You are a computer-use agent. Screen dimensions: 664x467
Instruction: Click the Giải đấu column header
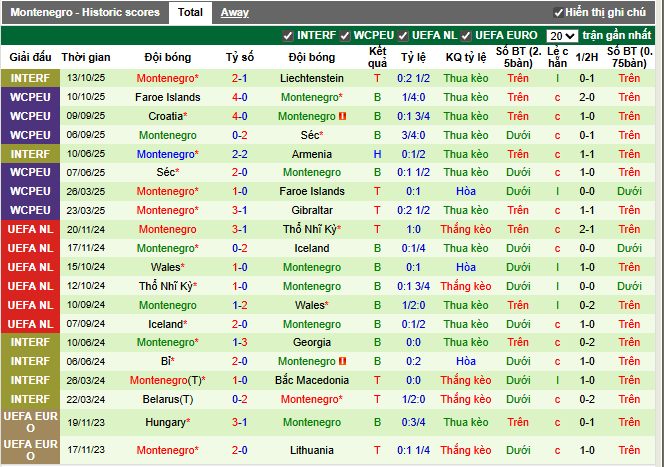(x=30, y=57)
